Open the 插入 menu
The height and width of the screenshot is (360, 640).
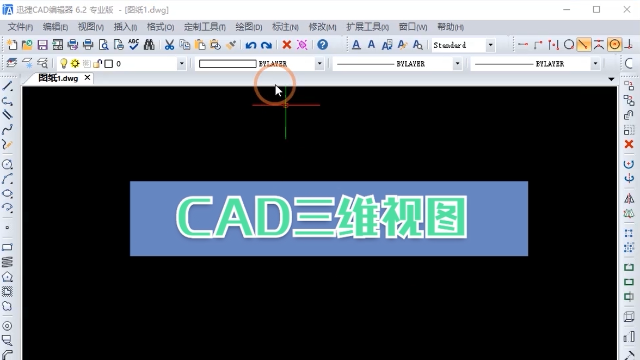[125, 27]
